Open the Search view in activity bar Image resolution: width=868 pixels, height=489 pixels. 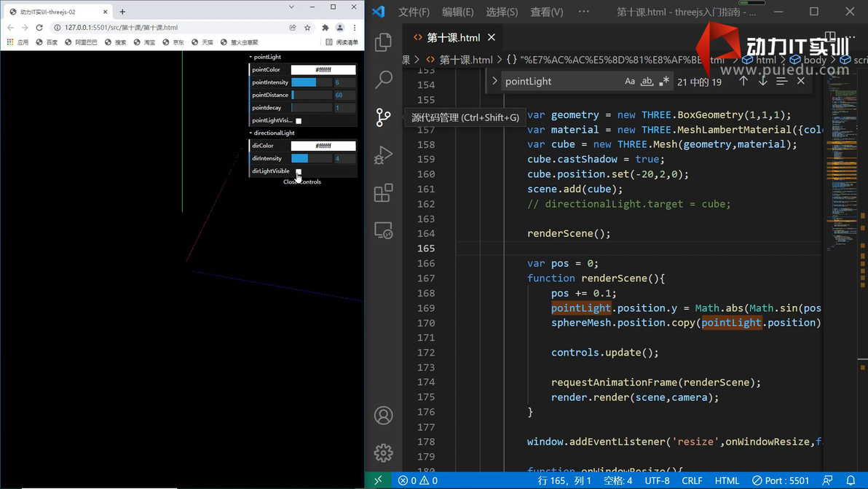click(x=383, y=79)
